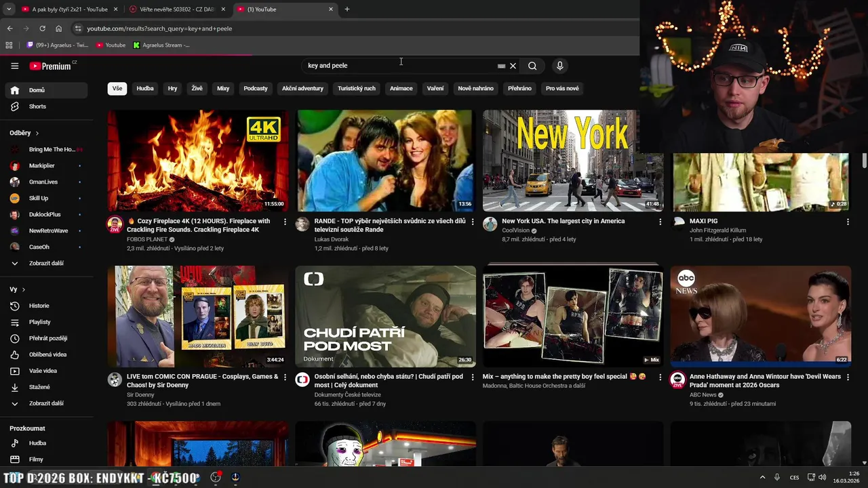Play the Cozy Fireplace 4K thumbnail
Image resolution: width=868 pixels, height=488 pixels.
pyautogui.click(x=198, y=161)
